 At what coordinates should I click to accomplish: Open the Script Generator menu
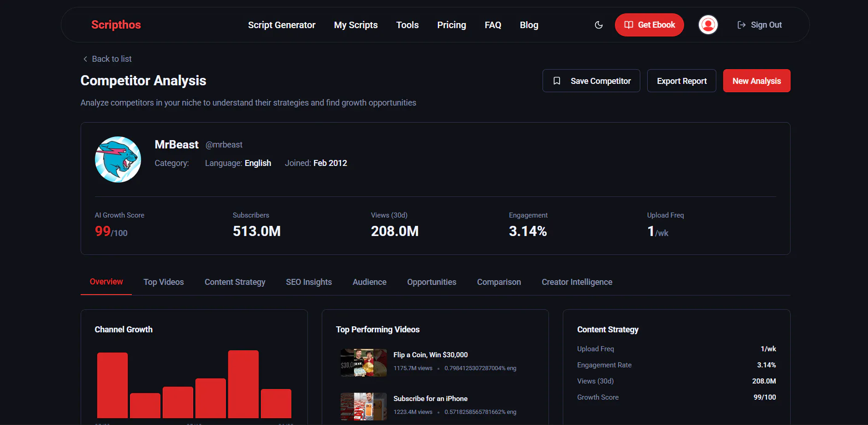click(282, 25)
